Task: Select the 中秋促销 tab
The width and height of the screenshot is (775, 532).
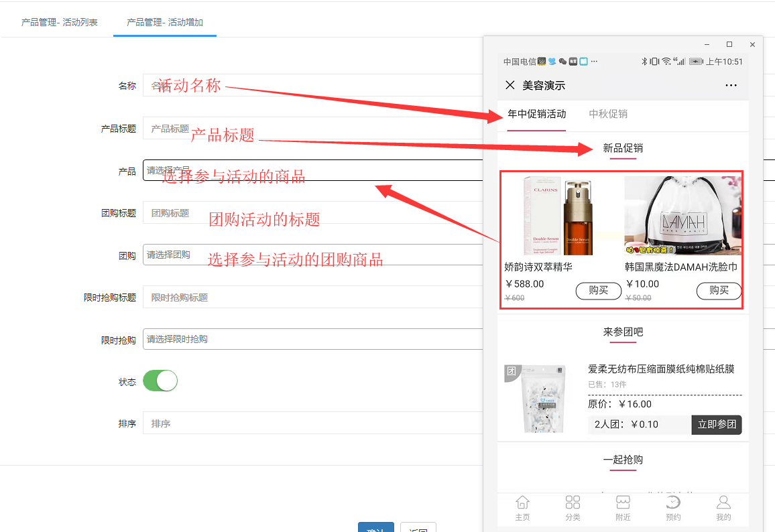Action: pos(608,114)
